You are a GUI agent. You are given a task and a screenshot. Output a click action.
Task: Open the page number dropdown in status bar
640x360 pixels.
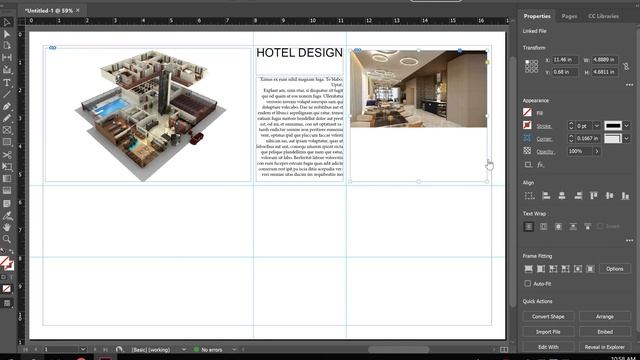[83, 349]
